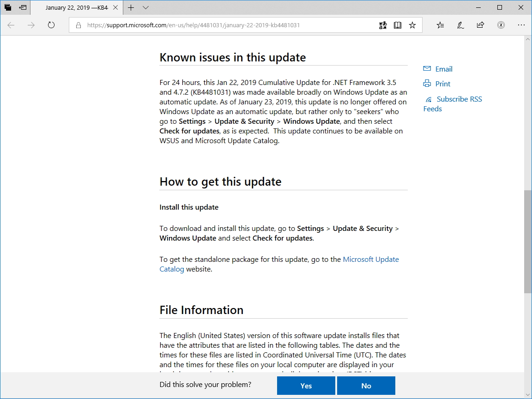This screenshot has height=399, width=532.
Task: Open the Subscribe RSS Feeds link
Action: 453,104
